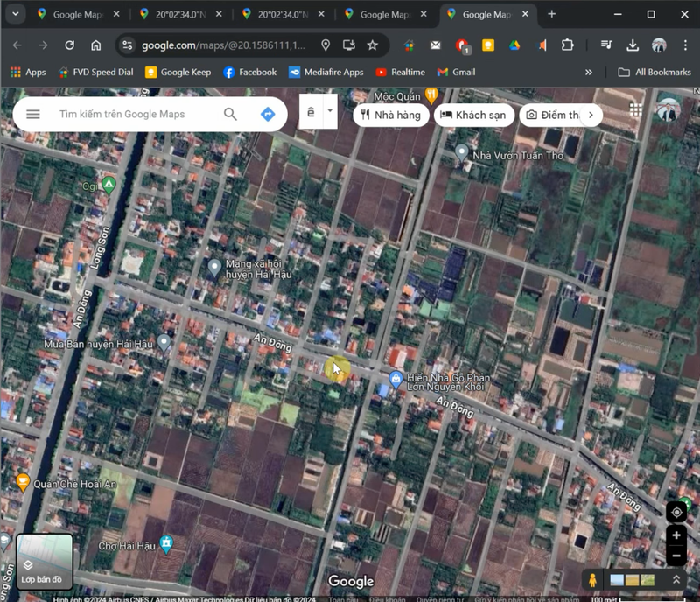
Task: Switch to the first Google Maps tab
Action: (78, 14)
